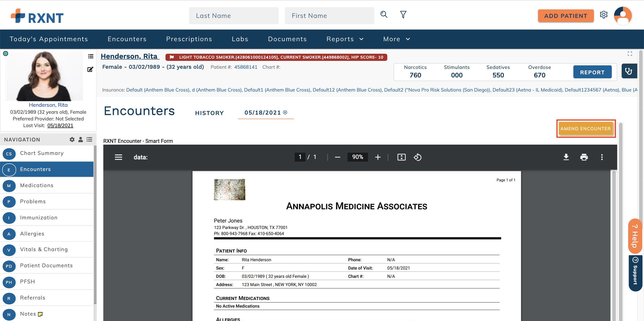Click the M Medications circle icon
Image resolution: width=644 pixels, height=321 pixels.
coord(9,186)
